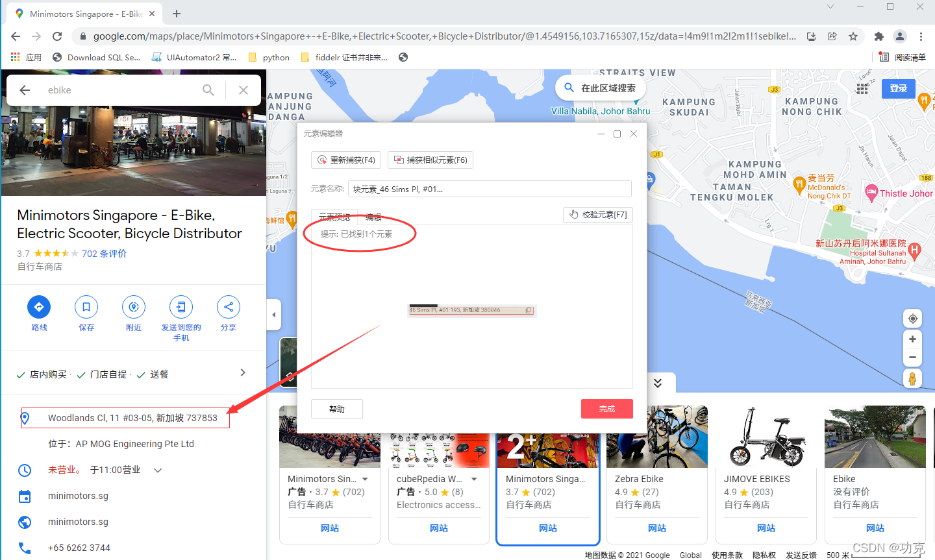
Task: Open 网站 link on Ebike card
Action: 875,528
